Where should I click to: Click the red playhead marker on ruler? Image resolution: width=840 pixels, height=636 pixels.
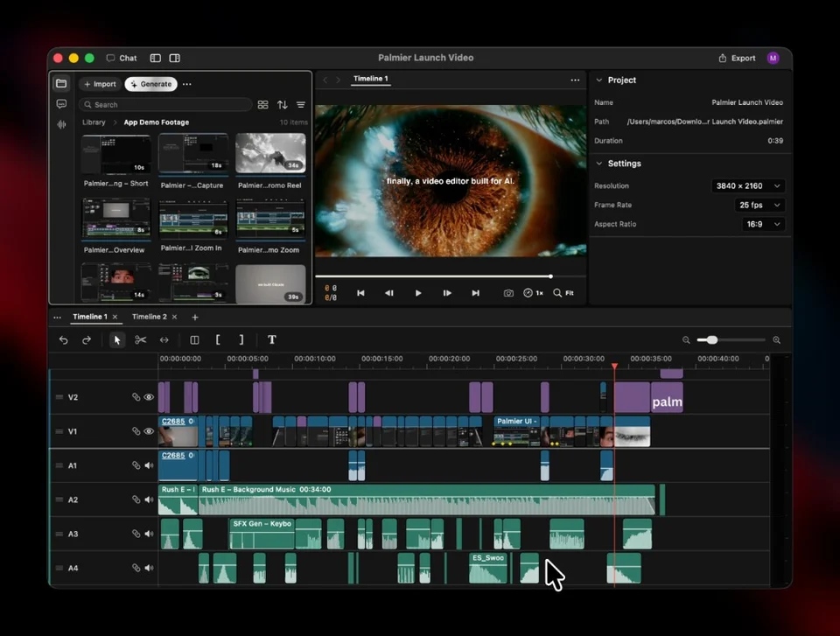pos(614,366)
